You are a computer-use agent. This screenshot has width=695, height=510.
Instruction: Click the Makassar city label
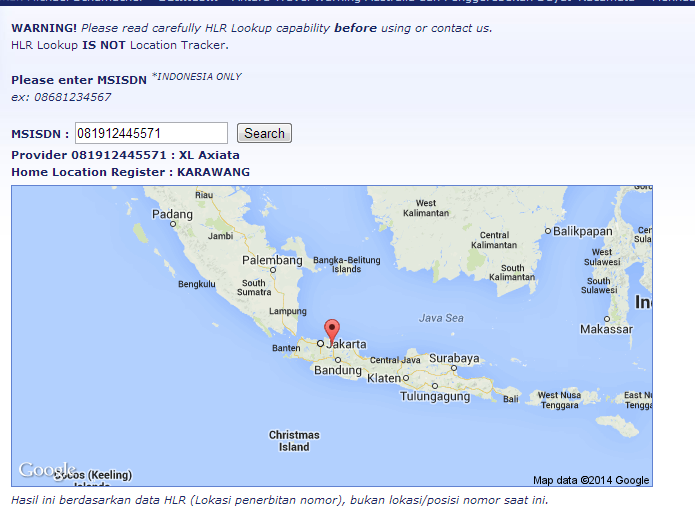(x=606, y=329)
